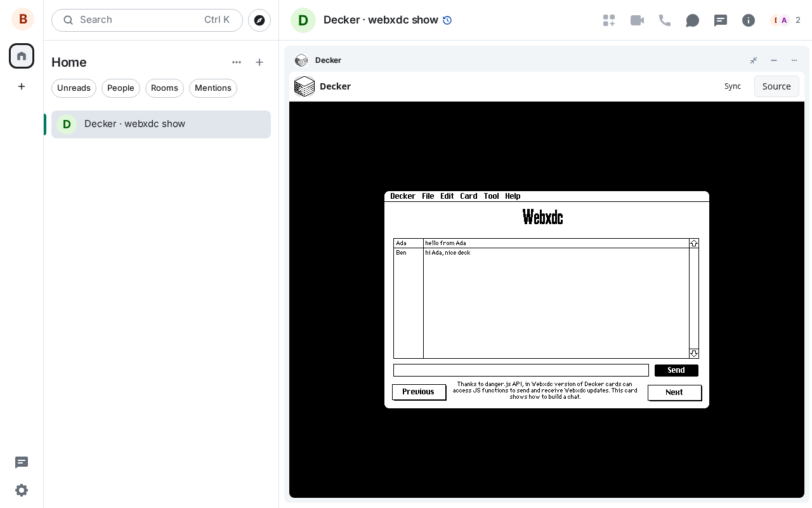Screen dimensions: 812x508
Task: Open Home options three-dot menu
Action: point(237,62)
